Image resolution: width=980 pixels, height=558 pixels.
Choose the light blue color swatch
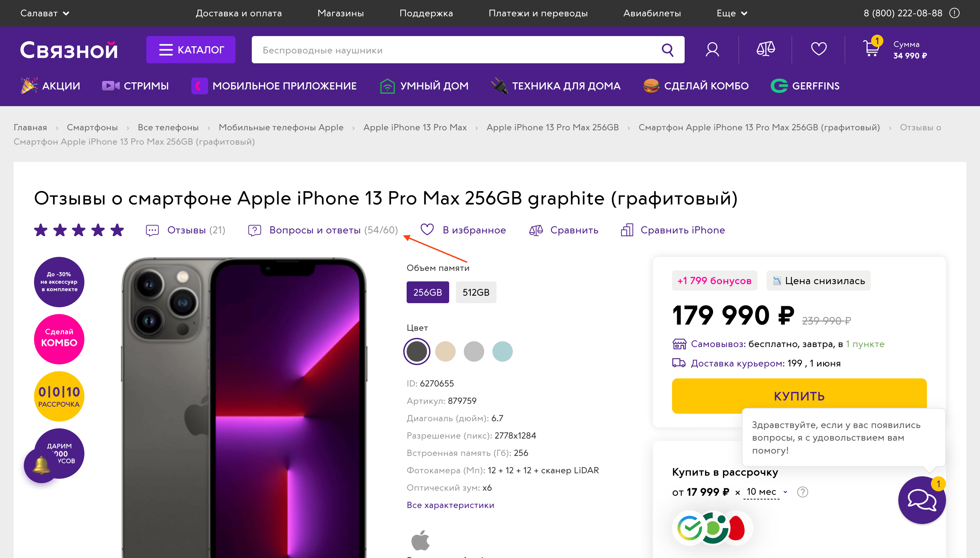pyautogui.click(x=502, y=351)
